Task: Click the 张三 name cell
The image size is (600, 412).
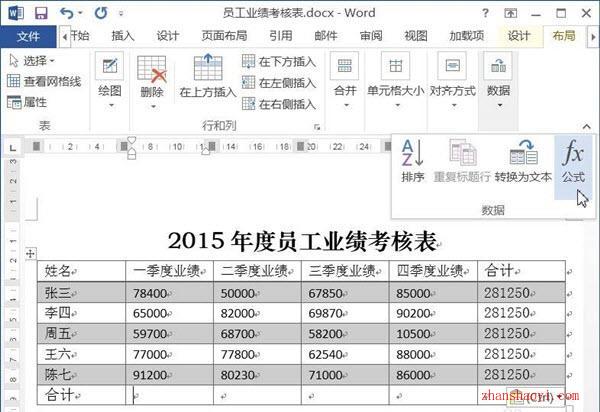Action: 81,293
